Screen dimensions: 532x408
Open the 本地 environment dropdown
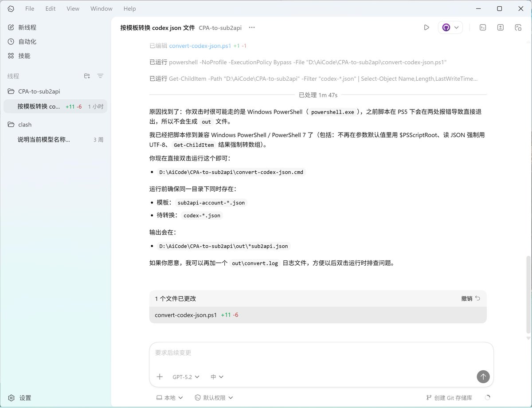click(170, 398)
